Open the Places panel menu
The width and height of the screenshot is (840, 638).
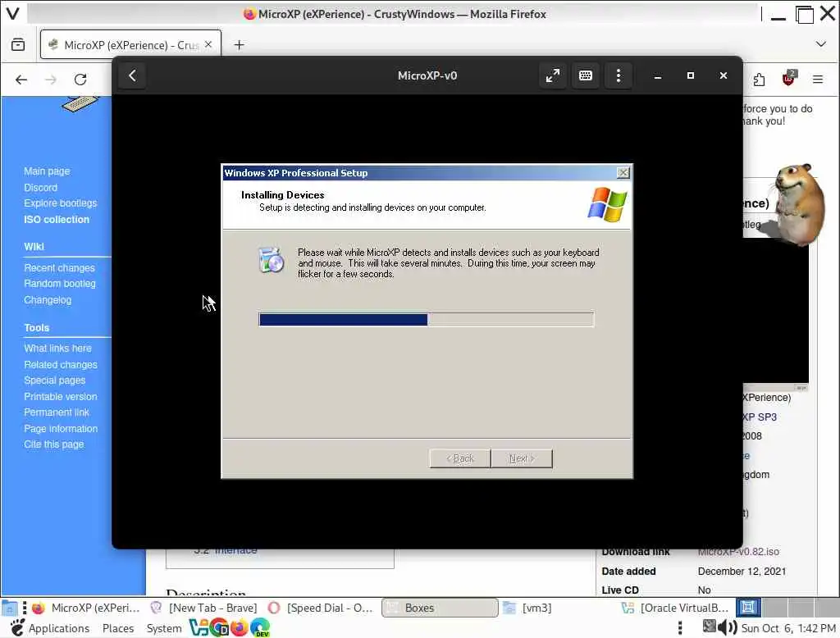[118, 628]
